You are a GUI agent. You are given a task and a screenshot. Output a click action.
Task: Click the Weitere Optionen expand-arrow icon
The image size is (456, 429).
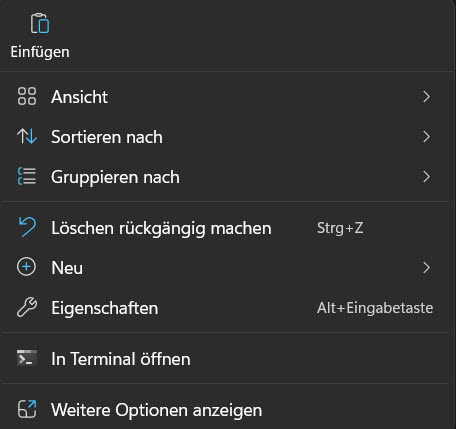click(27, 409)
